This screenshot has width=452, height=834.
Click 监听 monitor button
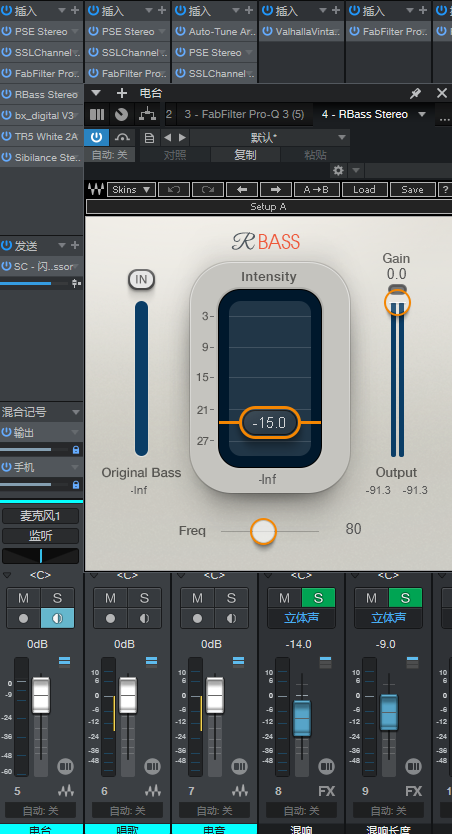[41, 536]
